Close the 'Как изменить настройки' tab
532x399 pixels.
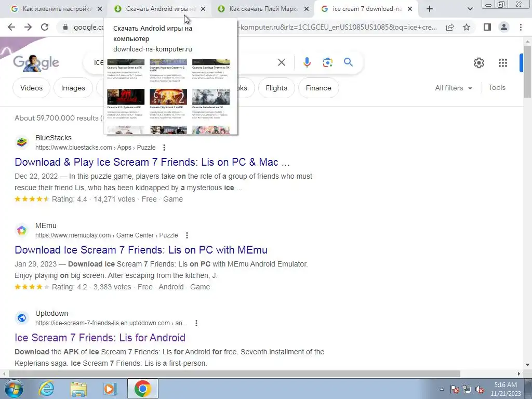[100, 9]
